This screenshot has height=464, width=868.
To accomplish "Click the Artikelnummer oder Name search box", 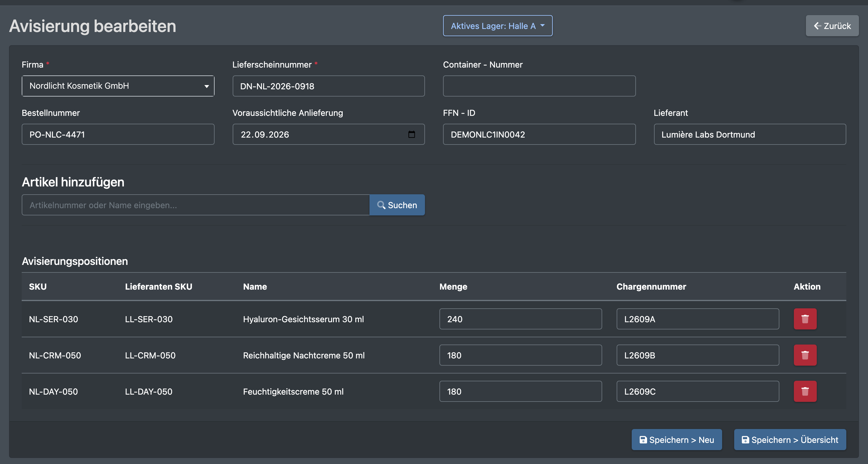I will pos(195,205).
